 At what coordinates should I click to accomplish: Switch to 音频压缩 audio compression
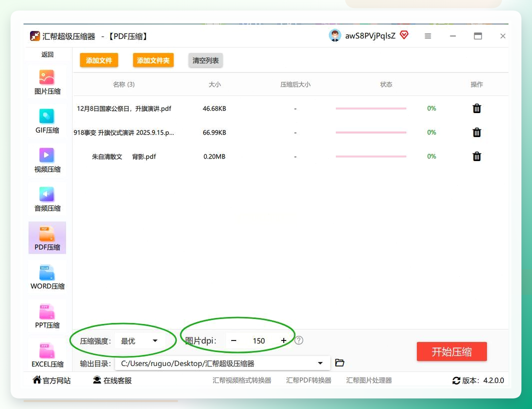pos(47,199)
